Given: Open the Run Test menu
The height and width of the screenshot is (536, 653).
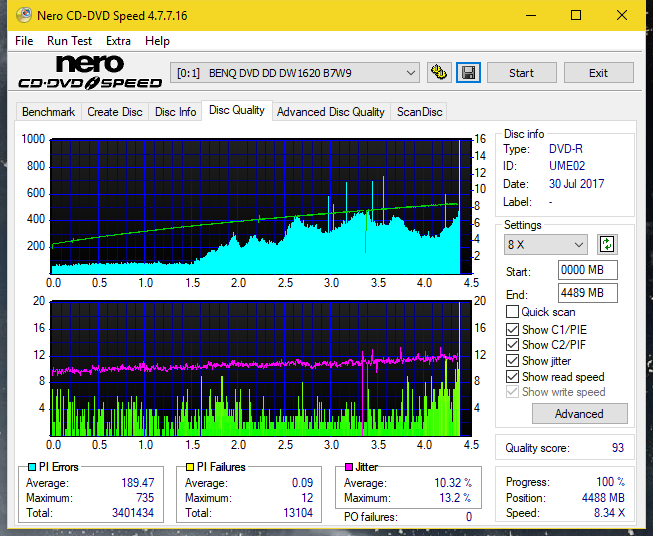Looking at the screenshot, I should coord(70,41).
